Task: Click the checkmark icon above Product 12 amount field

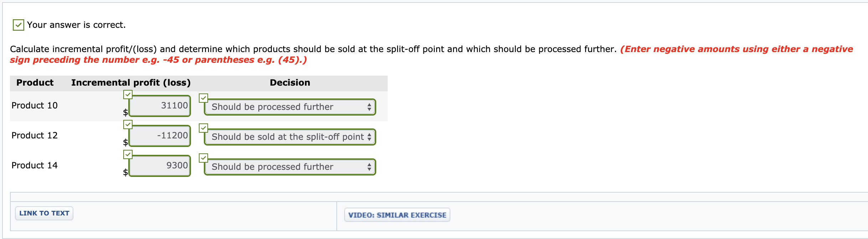Action: [128, 125]
